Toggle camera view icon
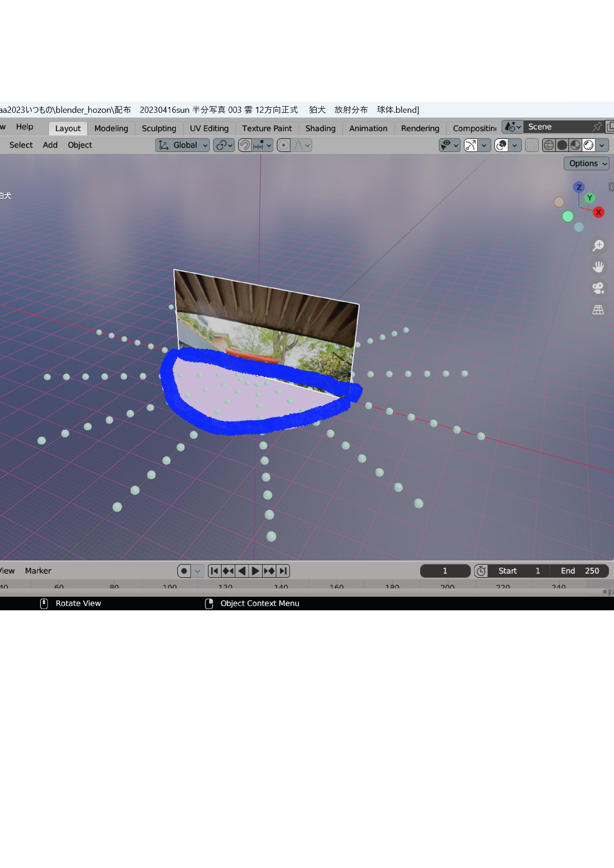 tap(598, 289)
